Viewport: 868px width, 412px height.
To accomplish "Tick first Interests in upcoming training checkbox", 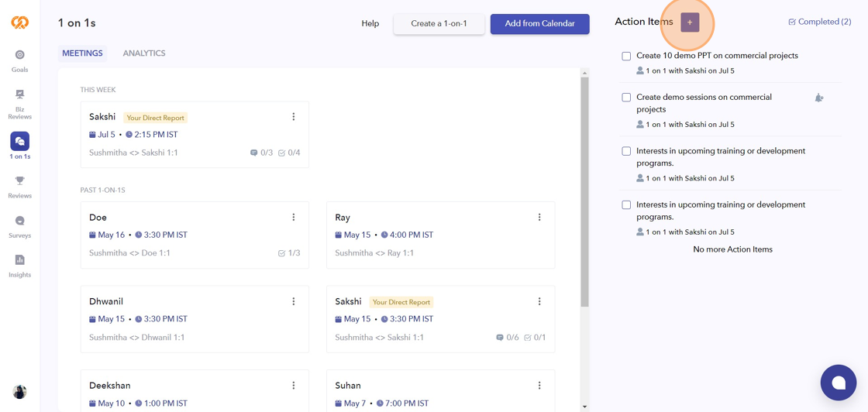I will pyautogui.click(x=626, y=151).
